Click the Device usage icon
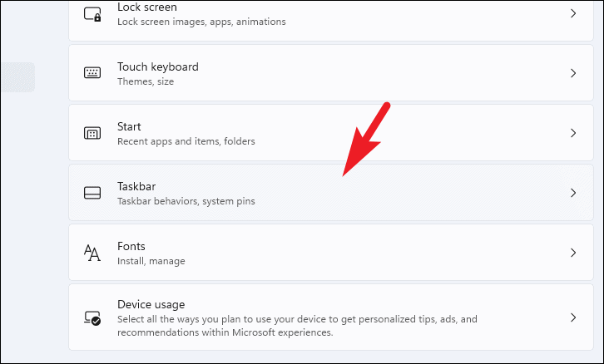The width and height of the screenshot is (604, 364). [x=92, y=317]
